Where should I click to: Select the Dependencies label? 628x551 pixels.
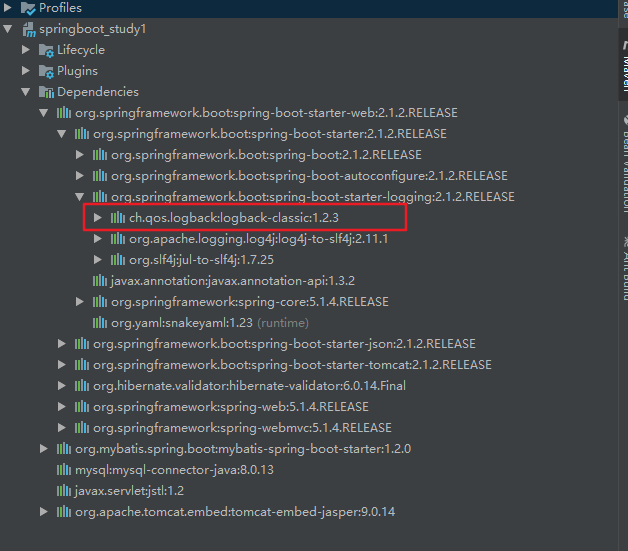[x=98, y=92]
